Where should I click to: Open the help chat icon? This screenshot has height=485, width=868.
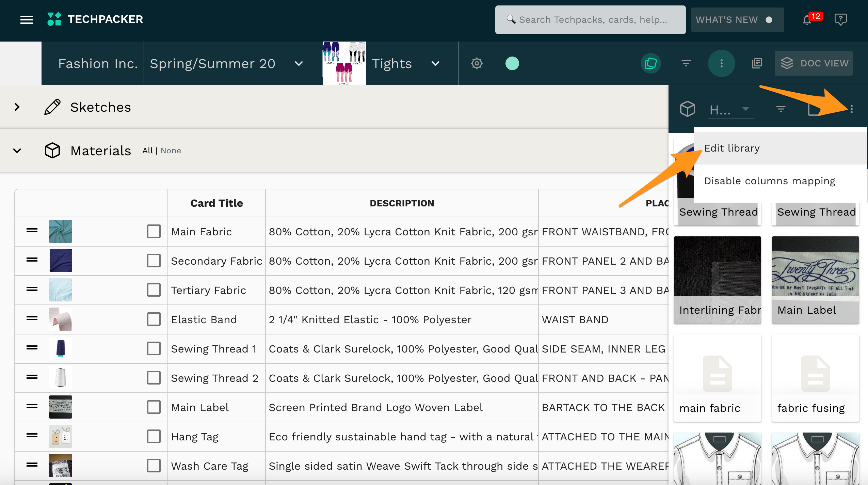840,20
